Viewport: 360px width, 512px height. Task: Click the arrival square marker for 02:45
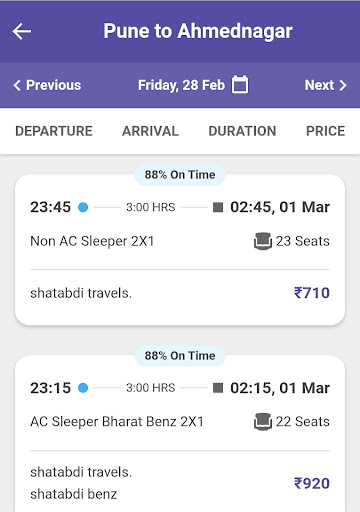(218, 207)
